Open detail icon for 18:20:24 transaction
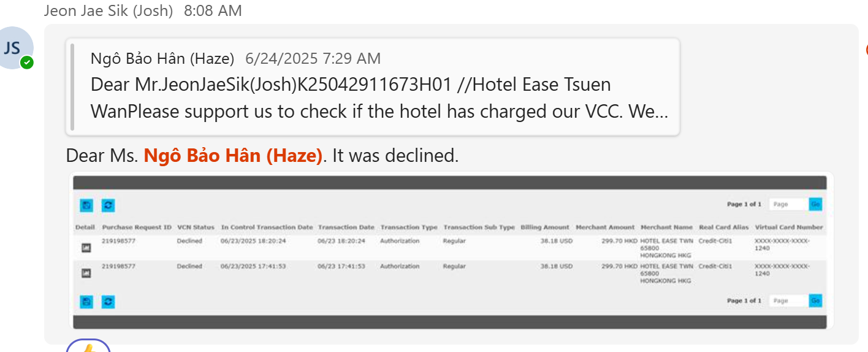Image resolution: width=868 pixels, height=352 pixels. click(x=86, y=248)
